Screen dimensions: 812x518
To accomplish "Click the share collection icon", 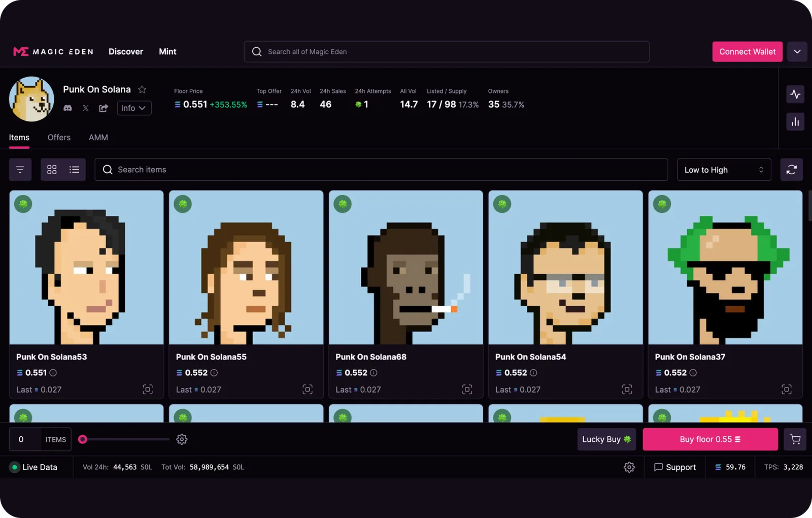I will point(104,108).
